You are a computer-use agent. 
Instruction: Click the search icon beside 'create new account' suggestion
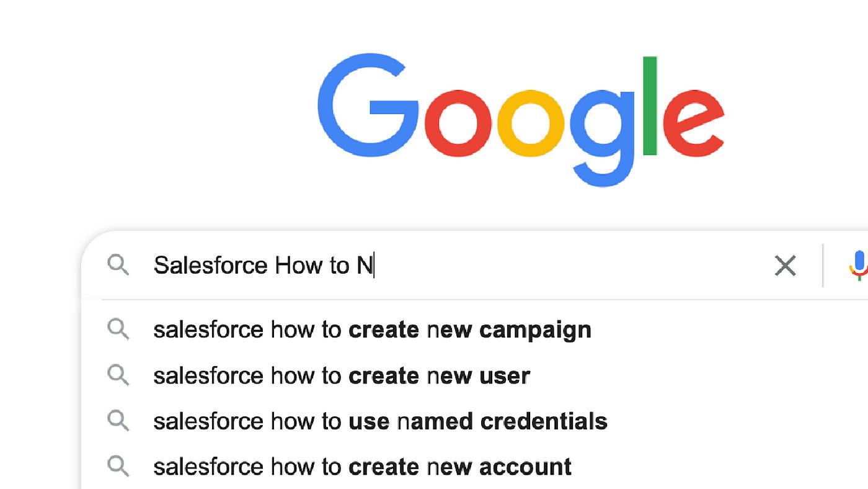click(118, 466)
